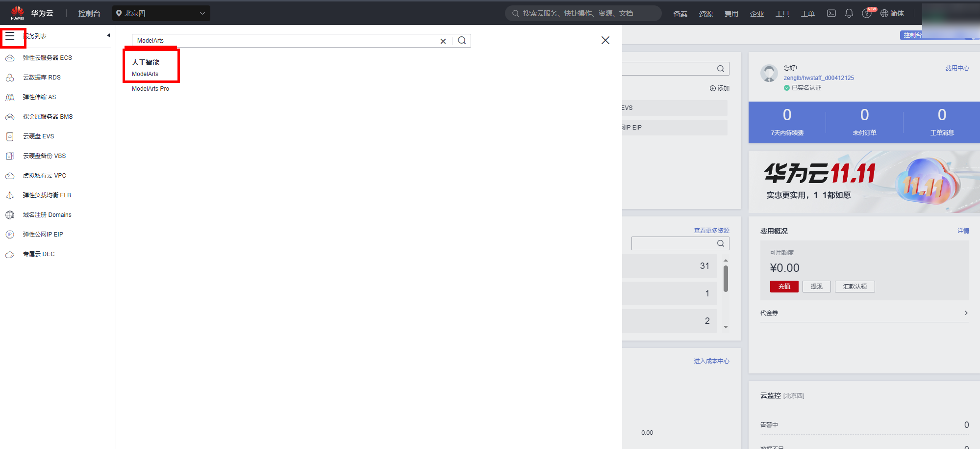Click the resource list scroll up arrow

point(726,261)
